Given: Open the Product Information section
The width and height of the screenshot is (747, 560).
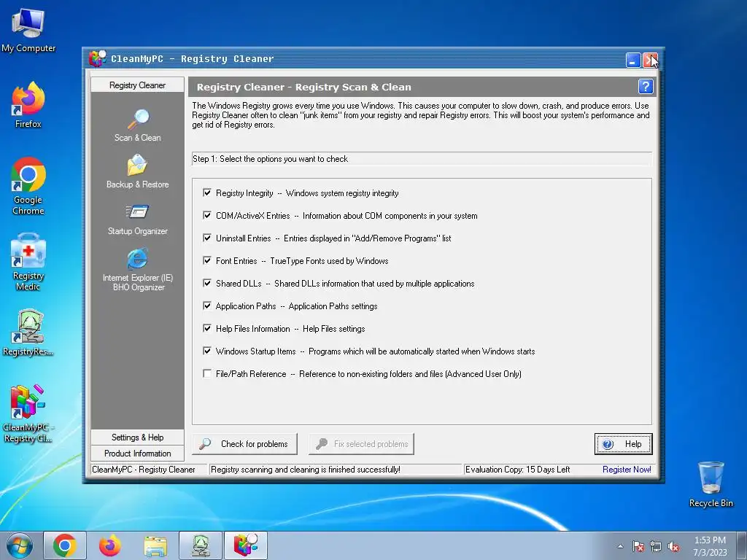Looking at the screenshot, I should pyautogui.click(x=138, y=454).
